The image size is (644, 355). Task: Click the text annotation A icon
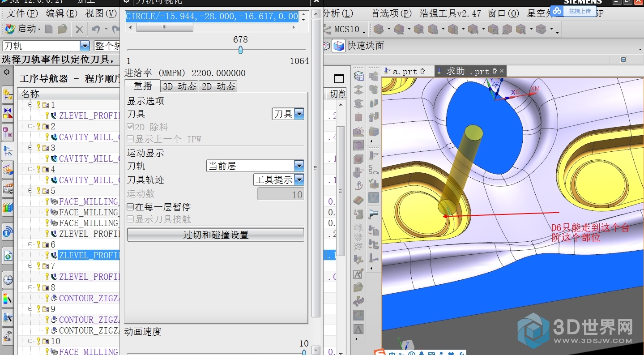point(358,329)
